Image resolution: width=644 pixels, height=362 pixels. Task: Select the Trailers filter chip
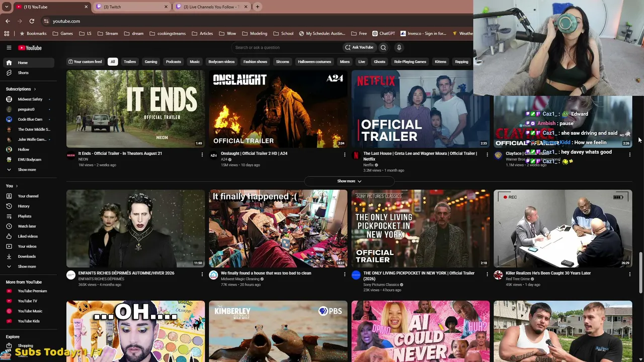pos(130,62)
